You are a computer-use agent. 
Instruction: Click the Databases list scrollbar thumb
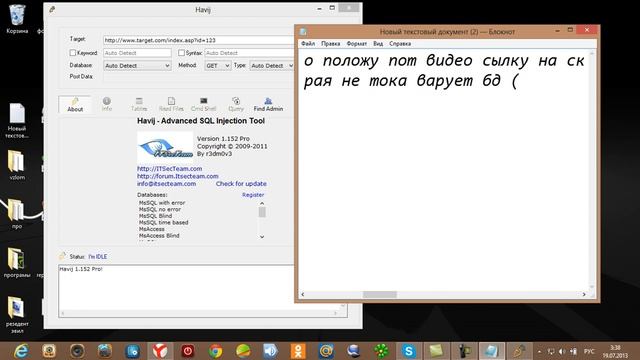coord(262,212)
